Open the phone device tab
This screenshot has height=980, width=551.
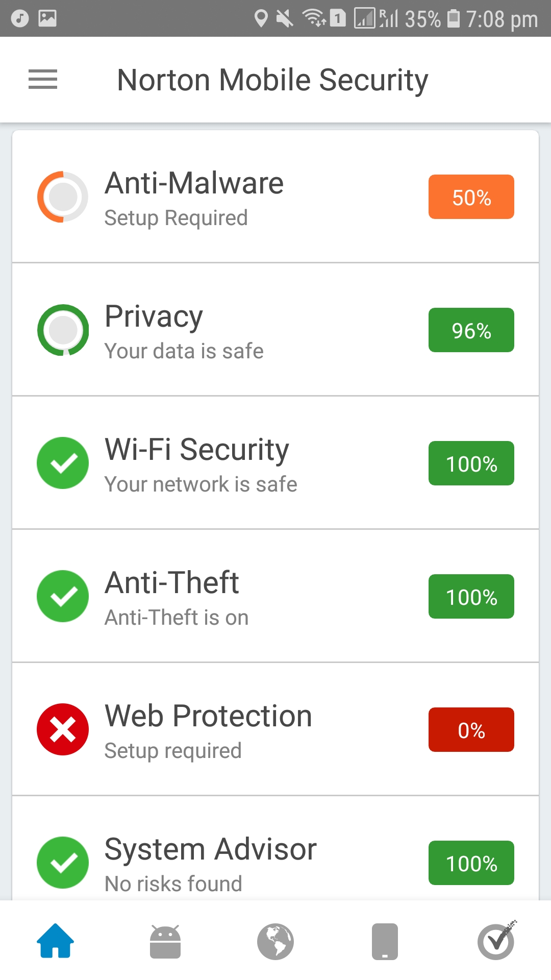385,941
